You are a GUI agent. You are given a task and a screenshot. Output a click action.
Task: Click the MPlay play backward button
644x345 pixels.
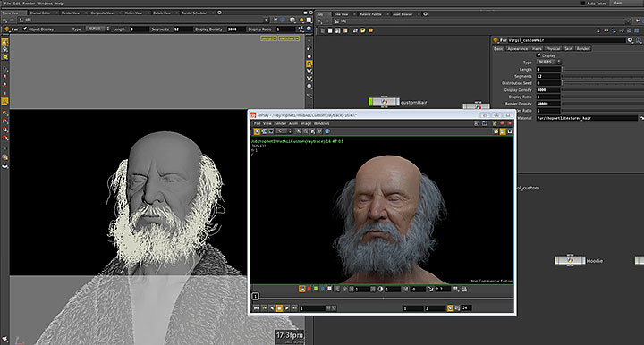coord(272,307)
